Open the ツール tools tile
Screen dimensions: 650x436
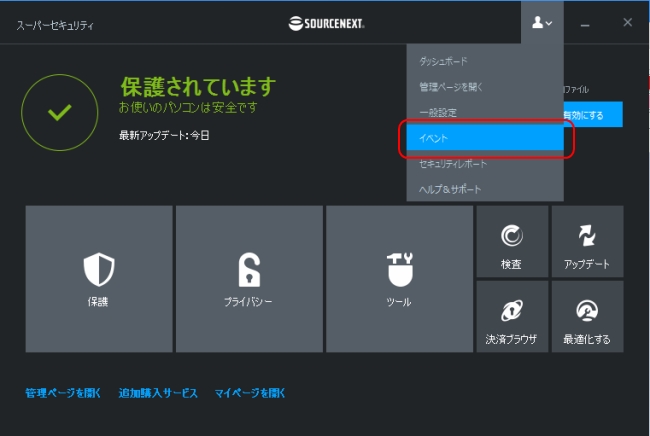pyautogui.click(x=399, y=279)
